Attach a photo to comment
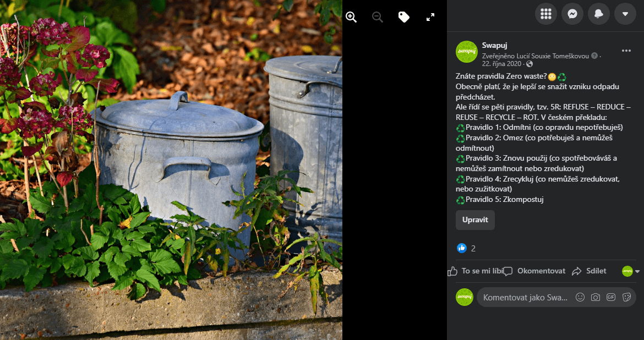This screenshot has width=644, height=340. tap(596, 297)
